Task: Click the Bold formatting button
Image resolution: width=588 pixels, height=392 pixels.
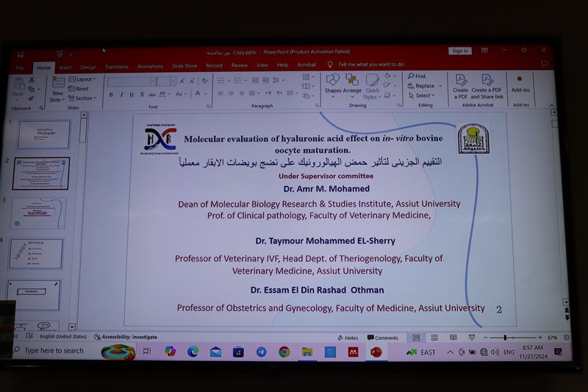Action: (111, 94)
